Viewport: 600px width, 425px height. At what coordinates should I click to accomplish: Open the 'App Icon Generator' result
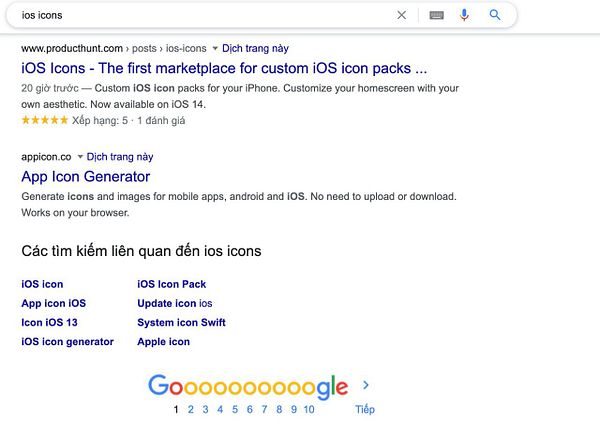[x=86, y=177]
